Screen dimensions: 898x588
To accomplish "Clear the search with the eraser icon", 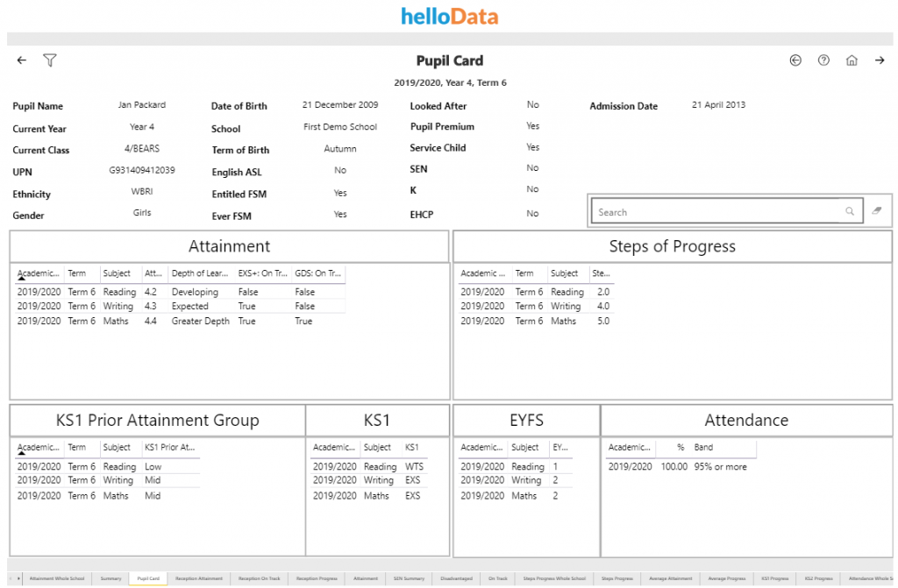I will pos(877,211).
